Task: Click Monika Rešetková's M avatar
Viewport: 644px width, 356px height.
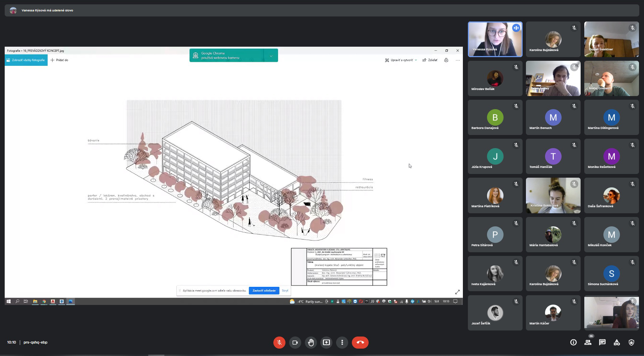Action: pos(611,156)
